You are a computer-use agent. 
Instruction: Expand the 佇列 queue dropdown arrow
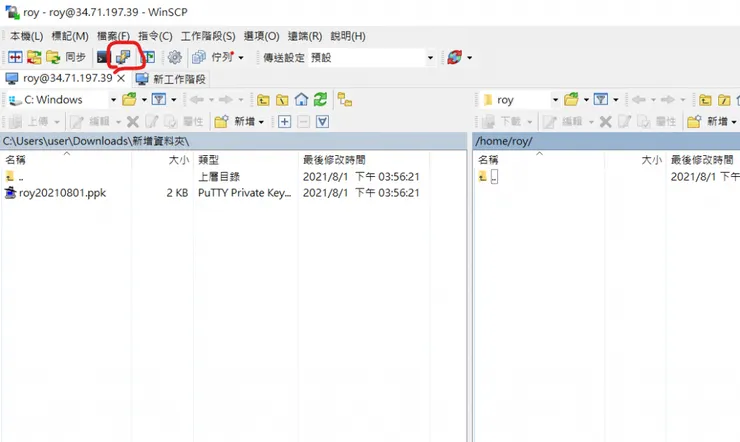click(241, 58)
